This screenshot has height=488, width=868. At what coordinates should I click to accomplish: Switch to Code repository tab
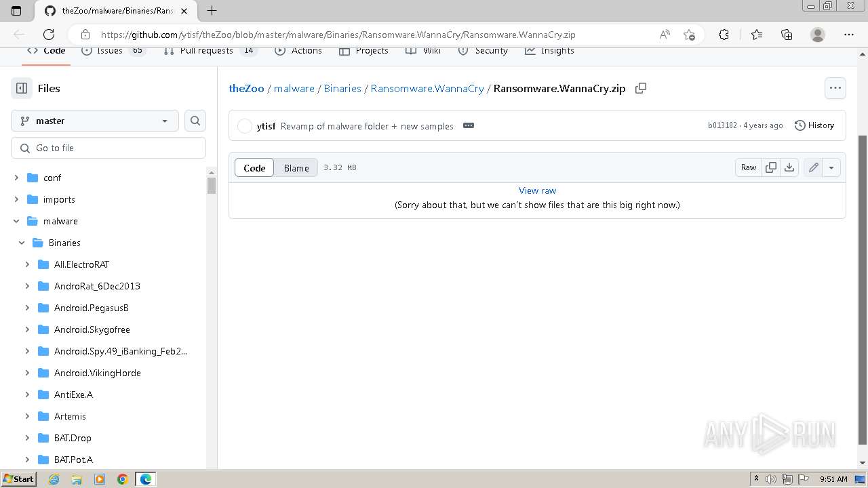46,51
